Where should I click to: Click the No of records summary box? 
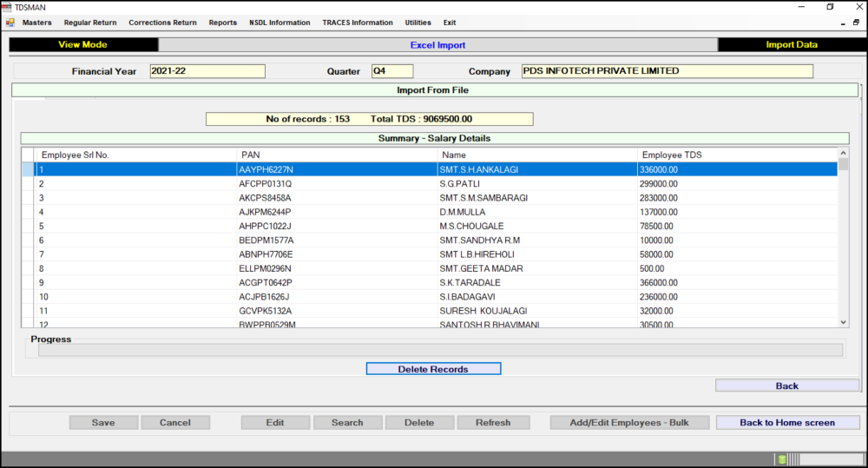tap(369, 119)
